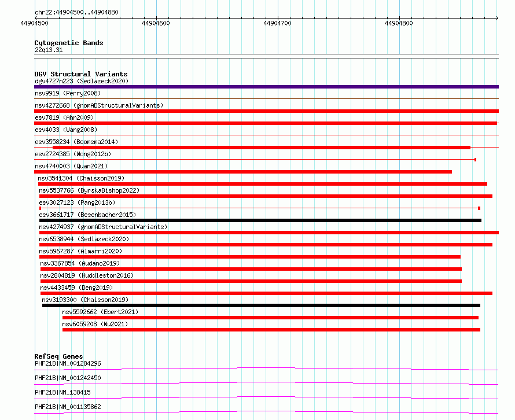Viewport: 515px width, 420px height.
Task: Open variant nsv9919 (Perry2008)
Action: tap(68, 93)
